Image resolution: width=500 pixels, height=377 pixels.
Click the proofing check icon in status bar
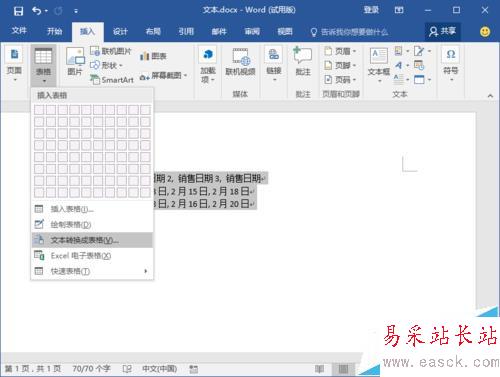click(x=127, y=369)
